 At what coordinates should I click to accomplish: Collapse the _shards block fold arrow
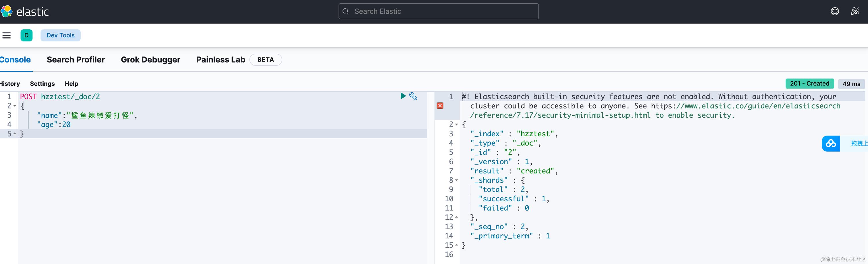(457, 180)
